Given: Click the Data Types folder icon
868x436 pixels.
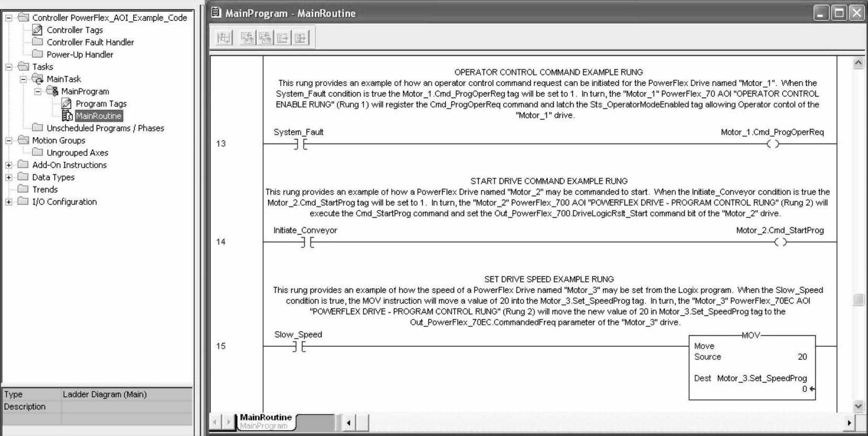Looking at the screenshot, I should [23, 177].
